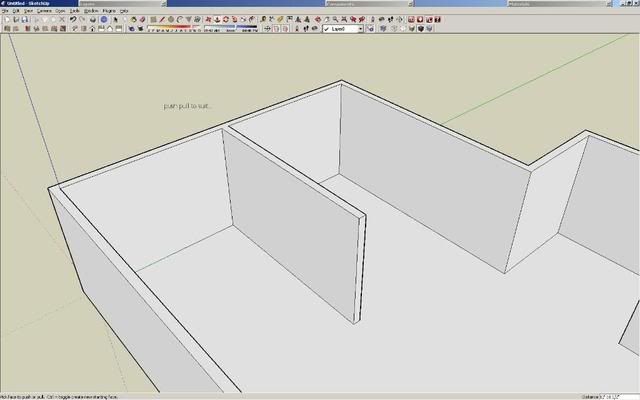Open the Camera menu

coord(44,11)
